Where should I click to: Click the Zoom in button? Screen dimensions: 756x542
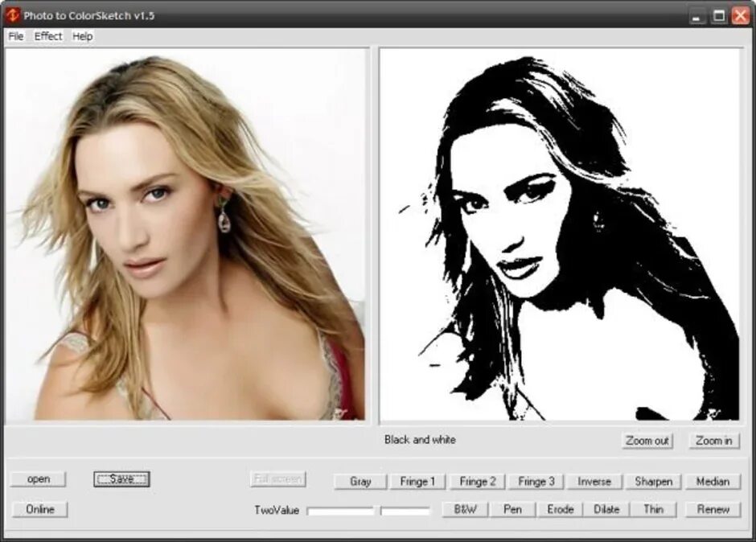713,440
